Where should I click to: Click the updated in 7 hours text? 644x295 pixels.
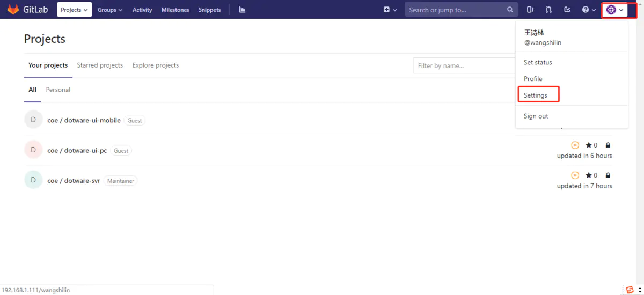(584, 186)
